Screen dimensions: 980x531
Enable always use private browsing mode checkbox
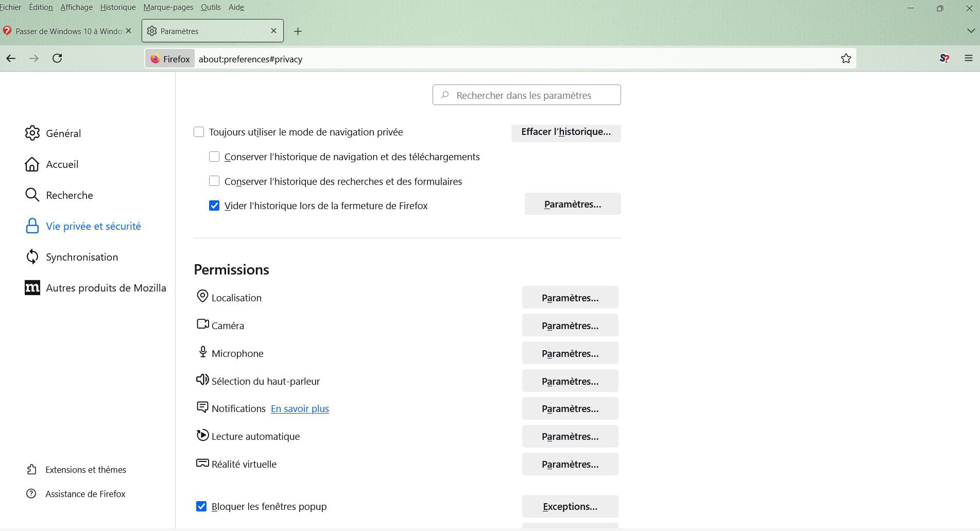click(199, 132)
